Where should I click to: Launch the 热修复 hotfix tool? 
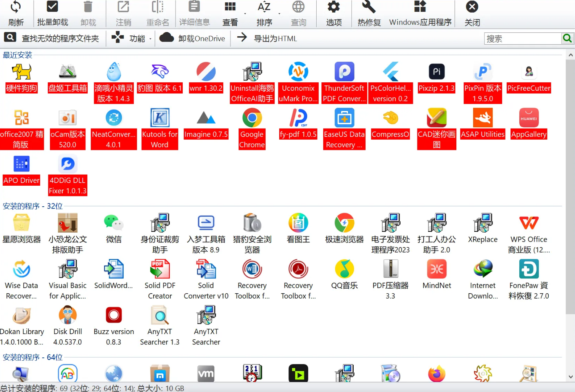pos(368,13)
